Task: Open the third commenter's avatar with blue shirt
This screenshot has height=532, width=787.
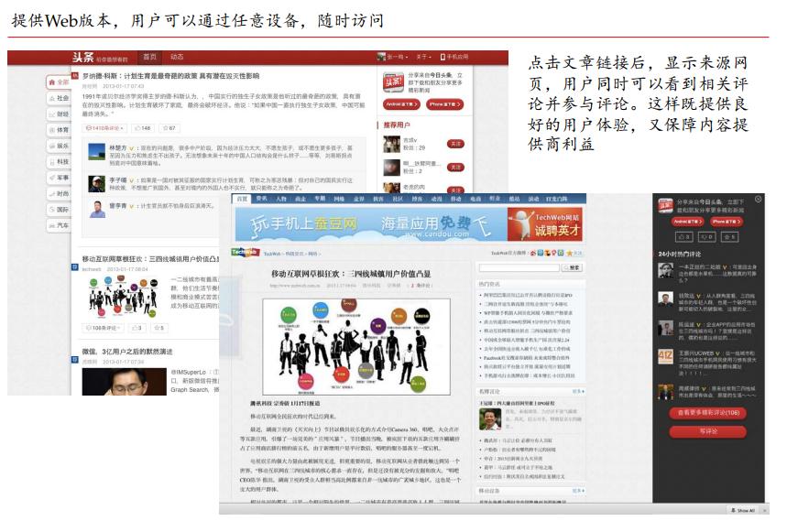Action: [x=97, y=209]
